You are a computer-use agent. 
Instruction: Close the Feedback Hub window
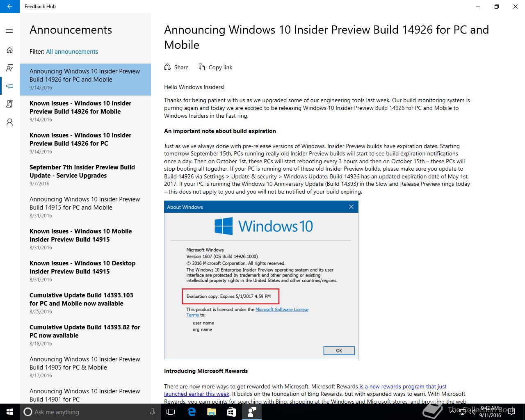(516, 7)
